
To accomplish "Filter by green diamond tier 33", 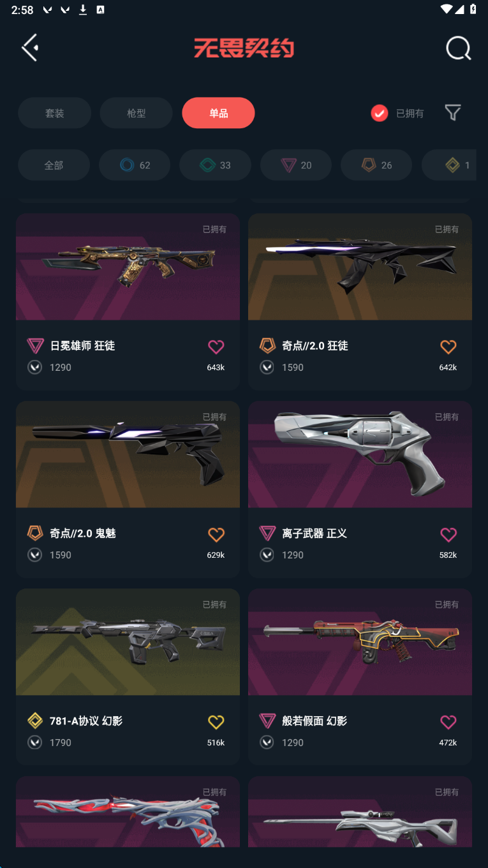I will click(x=216, y=165).
